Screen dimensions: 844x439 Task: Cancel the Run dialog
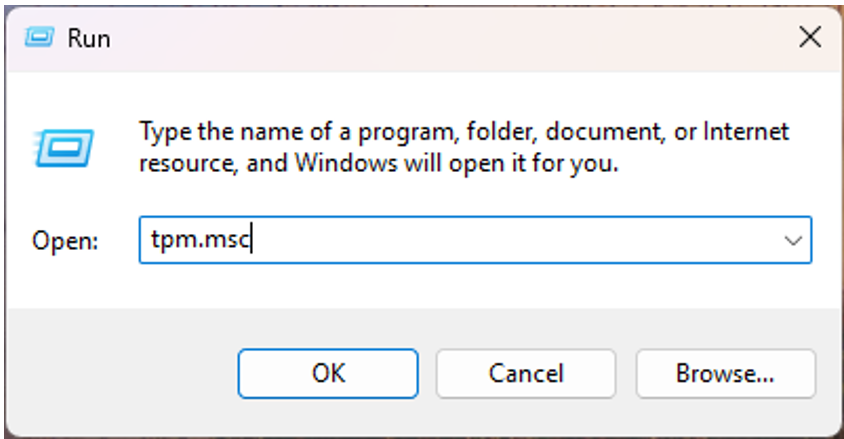tap(526, 373)
